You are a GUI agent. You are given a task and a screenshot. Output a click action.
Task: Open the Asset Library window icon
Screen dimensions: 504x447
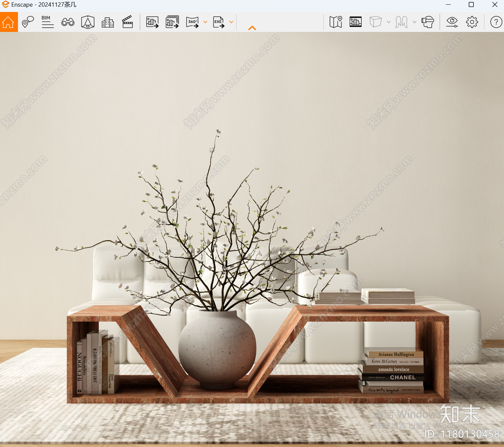pos(356,22)
